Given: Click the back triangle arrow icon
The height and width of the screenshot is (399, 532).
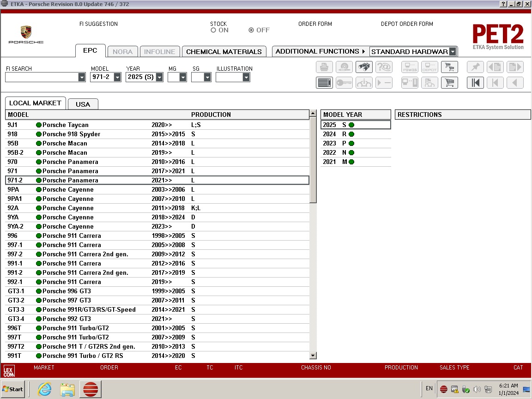Looking at the screenshot, I should (x=515, y=83).
